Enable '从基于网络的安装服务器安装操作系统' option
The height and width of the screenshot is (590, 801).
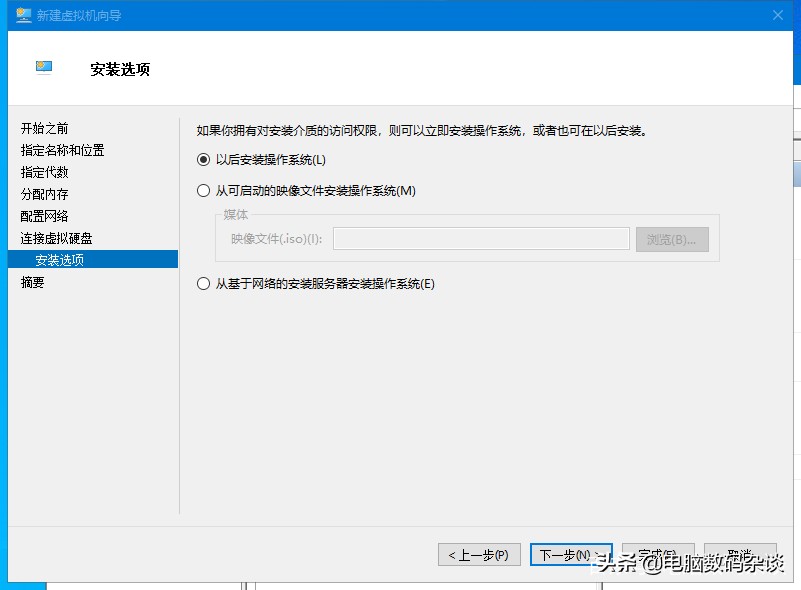[x=202, y=284]
